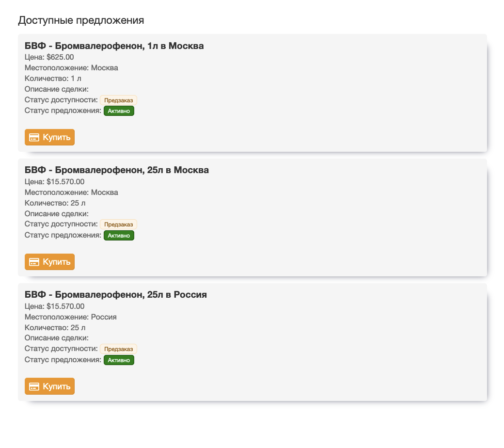The width and height of the screenshot is (504, 448).
Task: Click the Местоположение: Россия line
Action: [x=70, y=317]
